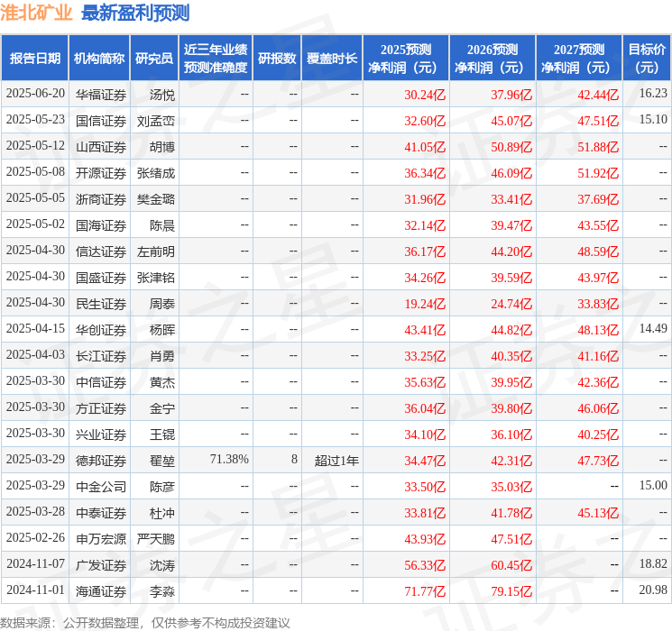Select the 兴业证券 institution cell
This screenshot has width=672, height=631.
[x=101, y=434]
